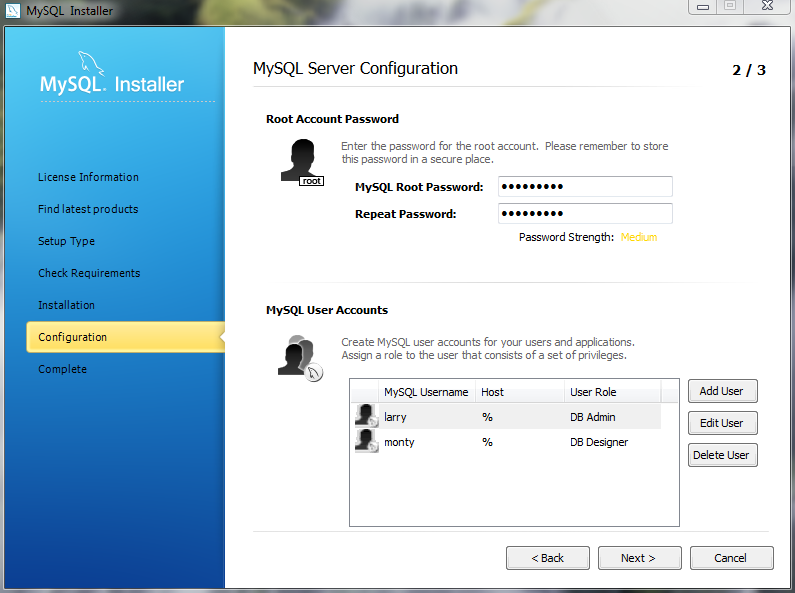Select Check Requirements step
This screenshot has height=593, width=795.
click(89, 273)
